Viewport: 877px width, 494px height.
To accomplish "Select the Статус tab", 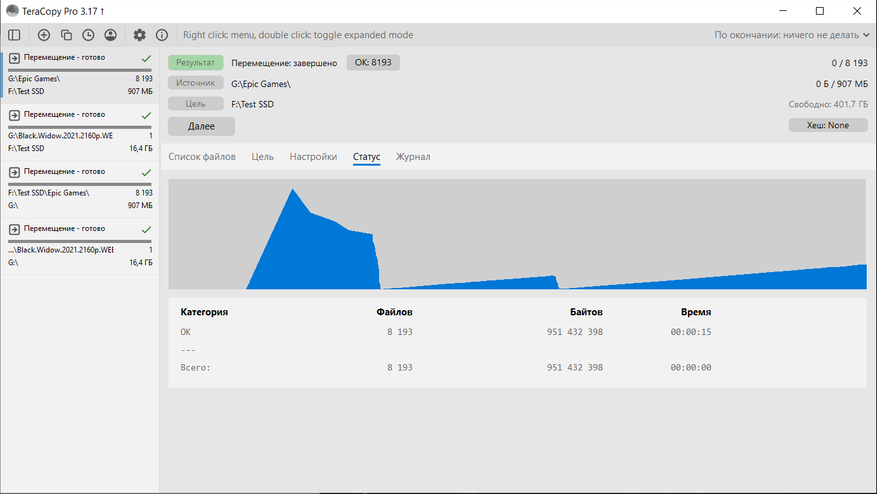I will (x=366, y=157).
